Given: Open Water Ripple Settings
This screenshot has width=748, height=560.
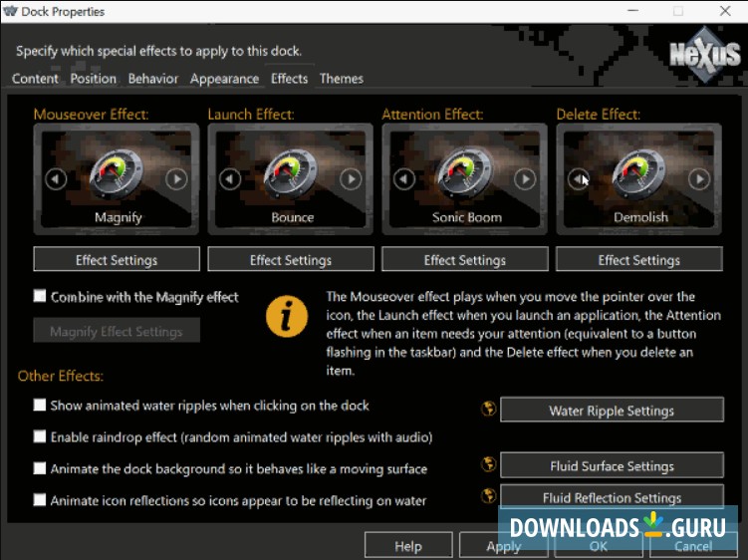Looking at the screenshot, I should (x=612, y=410).
